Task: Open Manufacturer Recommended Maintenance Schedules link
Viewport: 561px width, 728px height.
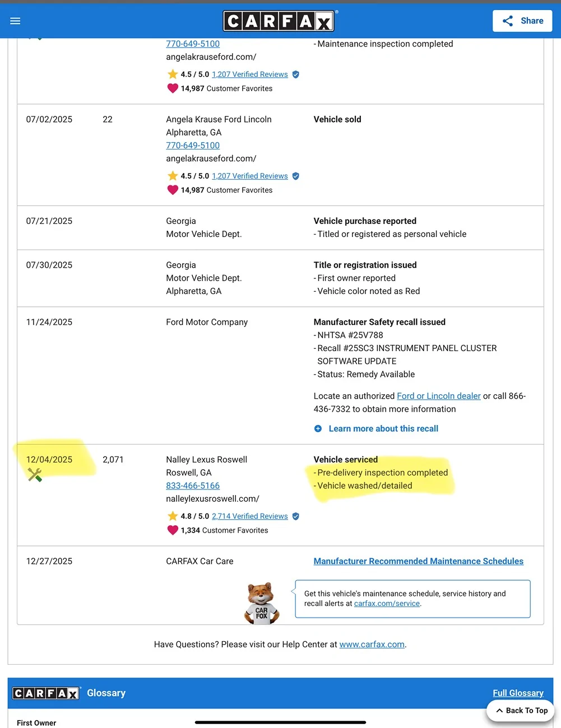Action: 419,561
